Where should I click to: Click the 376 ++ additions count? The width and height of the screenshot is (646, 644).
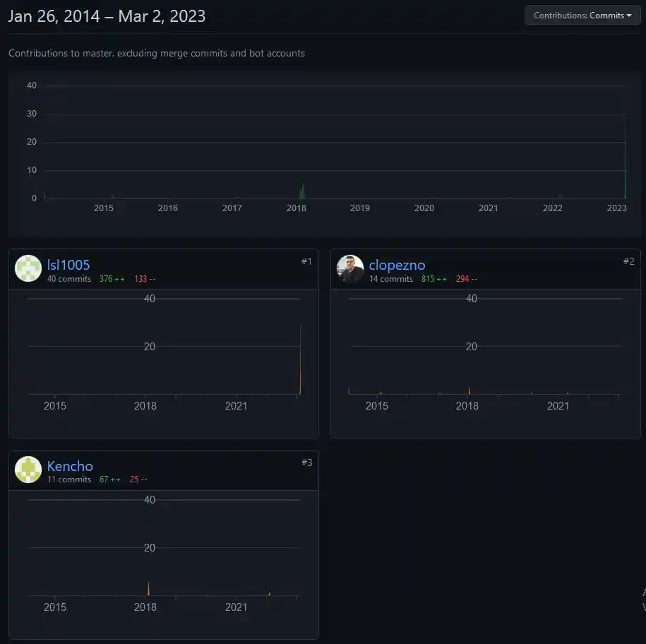click(x=112, y=279)
